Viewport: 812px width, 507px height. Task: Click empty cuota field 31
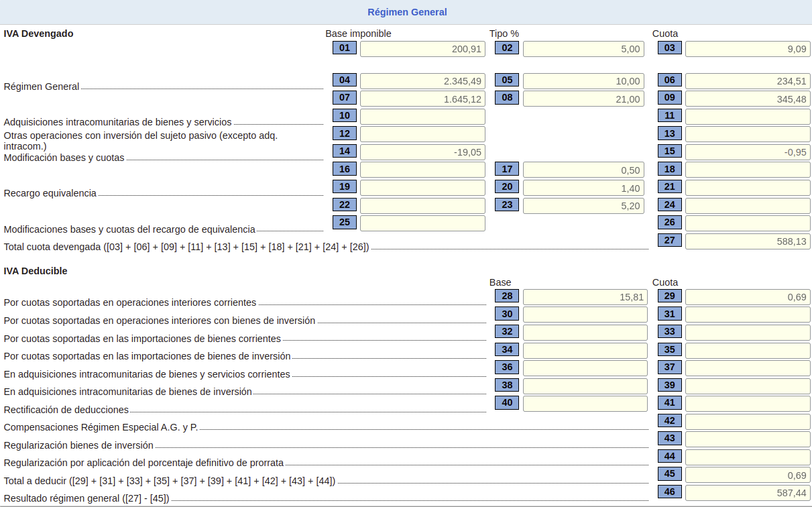[x=748, y=315]
